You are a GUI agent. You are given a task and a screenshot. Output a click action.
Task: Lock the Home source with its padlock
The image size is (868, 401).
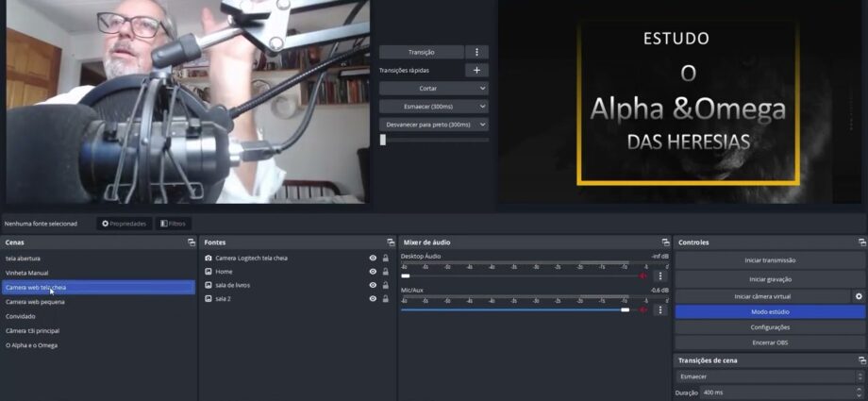point(386,272)
